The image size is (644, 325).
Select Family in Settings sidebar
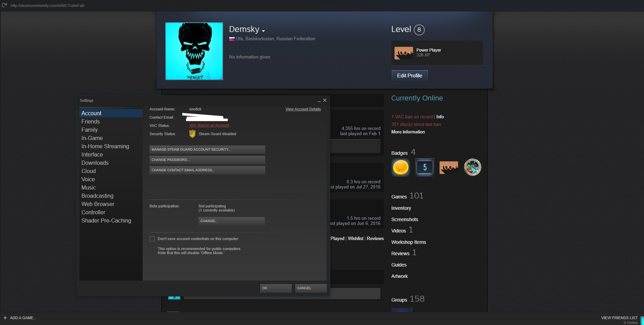pyautogui.click(x=111, y=130)
